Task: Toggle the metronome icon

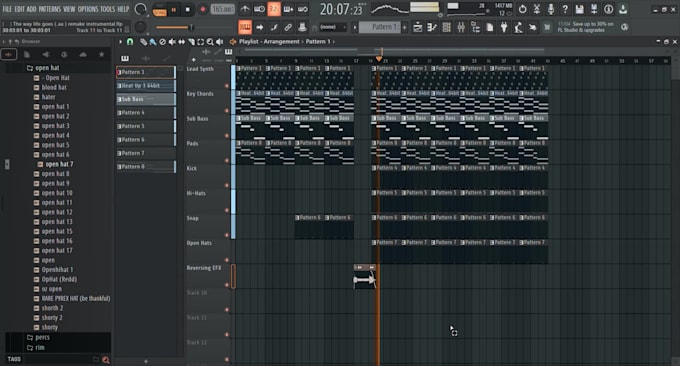Action: click(245, 9)
